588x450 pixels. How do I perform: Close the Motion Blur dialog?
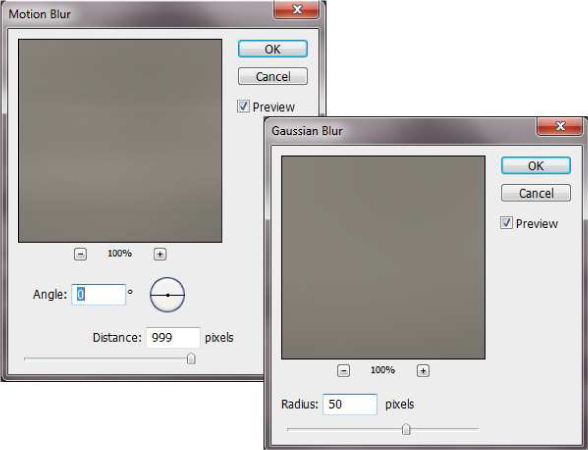[297, 9]
